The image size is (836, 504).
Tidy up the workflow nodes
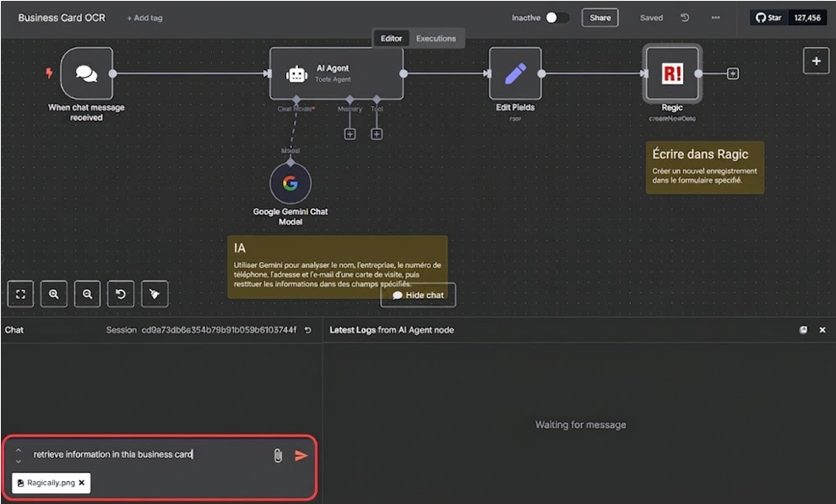click(155, 294)
